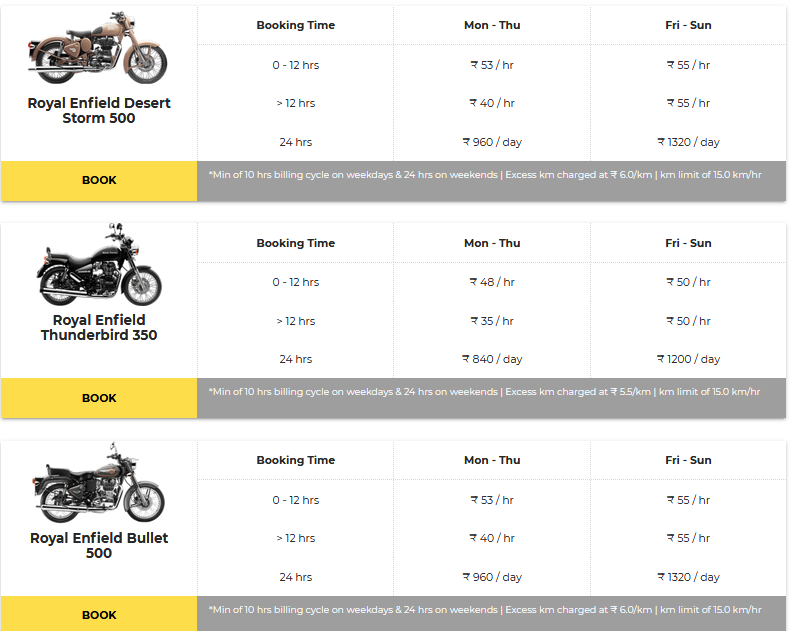Click Bullet 500 ₹ 53 / hr weekday price
This screenshot has height=631, width=791.
tap(491, 500)
